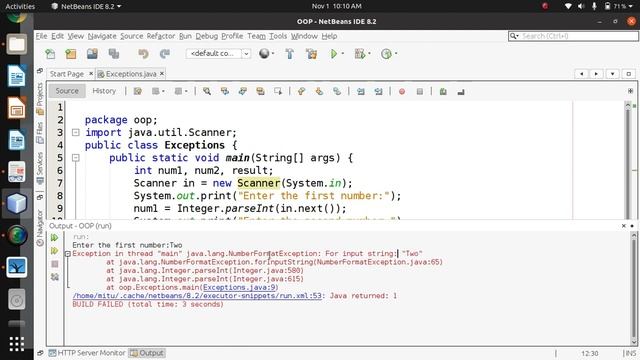The width and height of the screenshot is (640, 360).
Task: Shift line left in editor toolbar
Action: coord(361,91)
